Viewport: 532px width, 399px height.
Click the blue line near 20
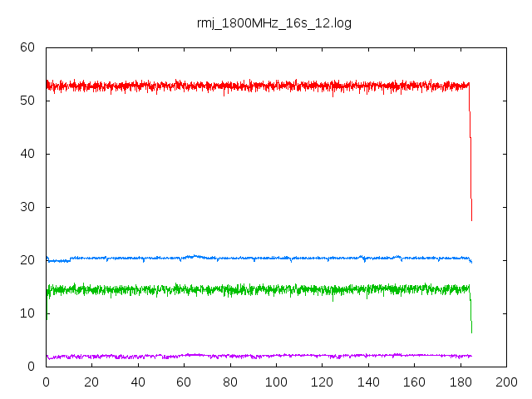pos(258,259)
